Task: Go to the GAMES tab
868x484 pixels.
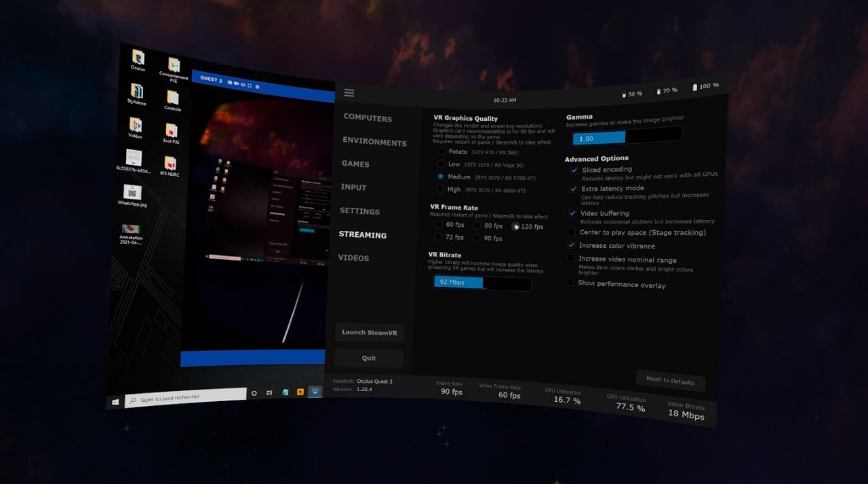Action: tap(355, 164)
